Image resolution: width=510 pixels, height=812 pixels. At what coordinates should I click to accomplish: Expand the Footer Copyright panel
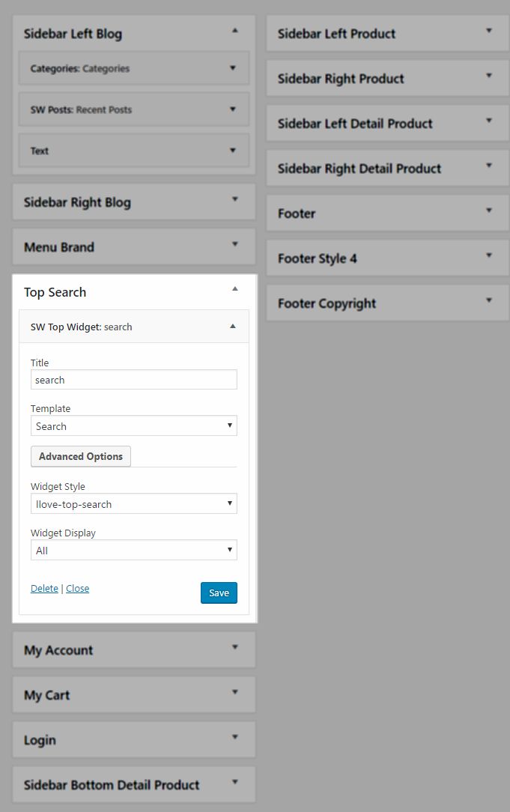tap(387, 303)
